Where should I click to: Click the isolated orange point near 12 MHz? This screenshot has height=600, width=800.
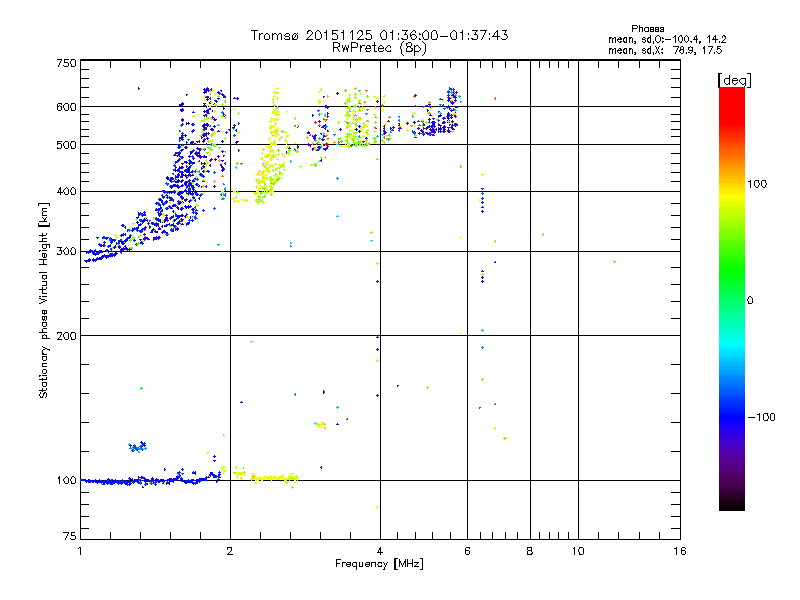(x=614, y=262)
